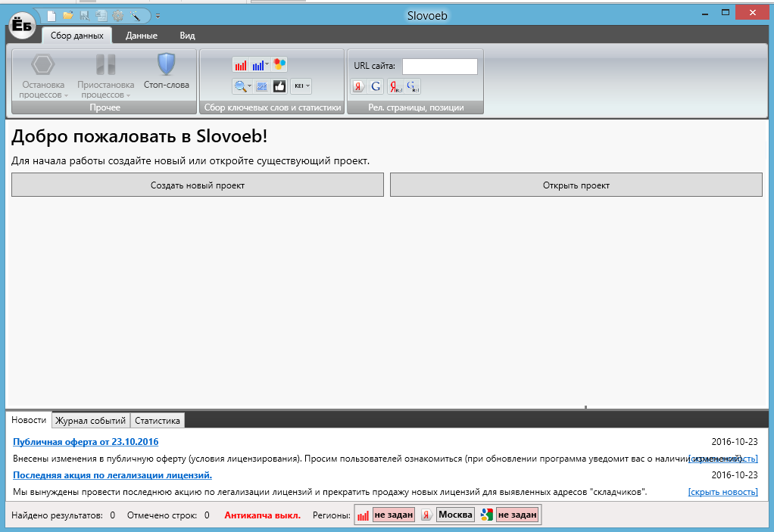Viewport: 774px width, 532px height.
Task: Select the Новости bottom tab
Action: (x=29, y=420)
